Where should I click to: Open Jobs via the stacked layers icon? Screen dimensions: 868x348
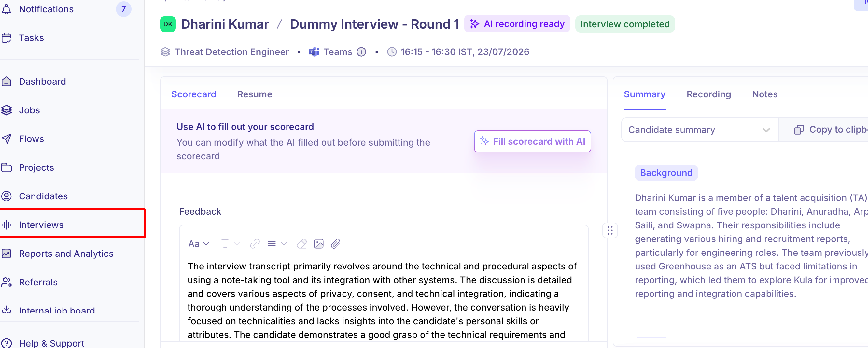pos(7,110)
